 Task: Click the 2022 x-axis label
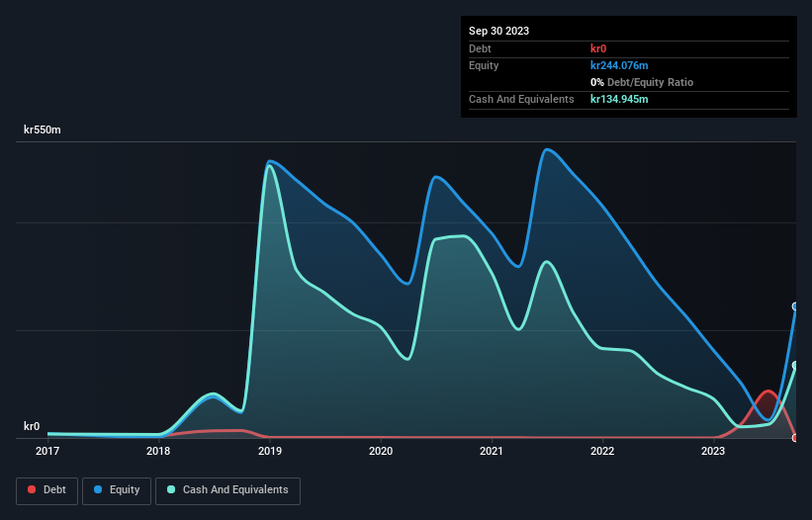pyautogui.click(x=602, y=451)
